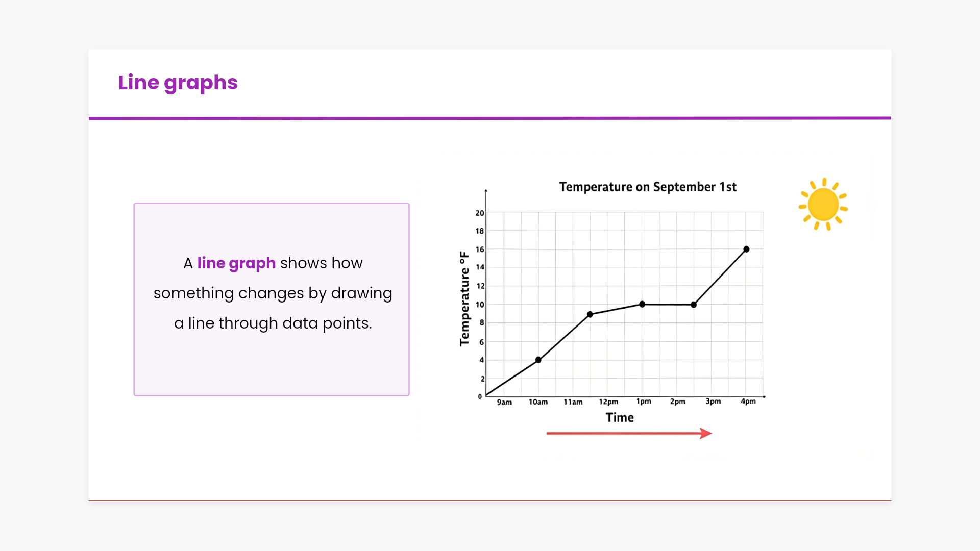Click the left data point at 10°F
Screen dimensions: 980x551
pos(642,304)
